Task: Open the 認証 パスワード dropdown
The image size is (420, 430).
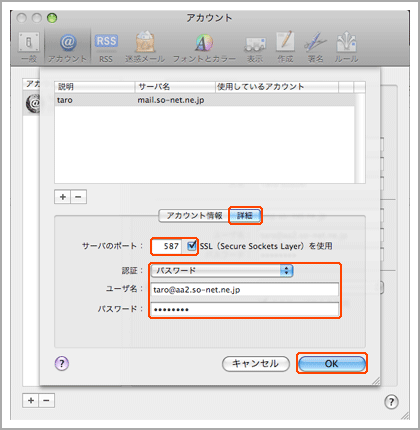Action: (222, 271)
